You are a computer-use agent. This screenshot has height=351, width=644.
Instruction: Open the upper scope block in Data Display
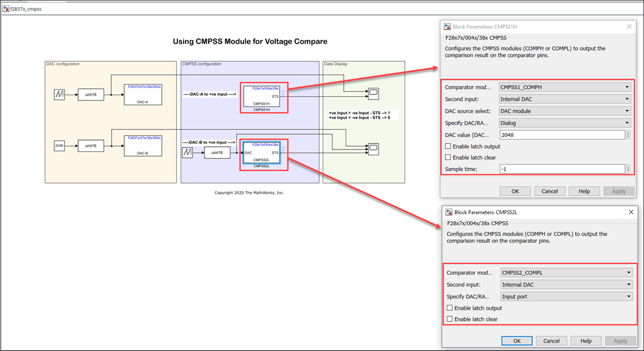coord(373,93)
